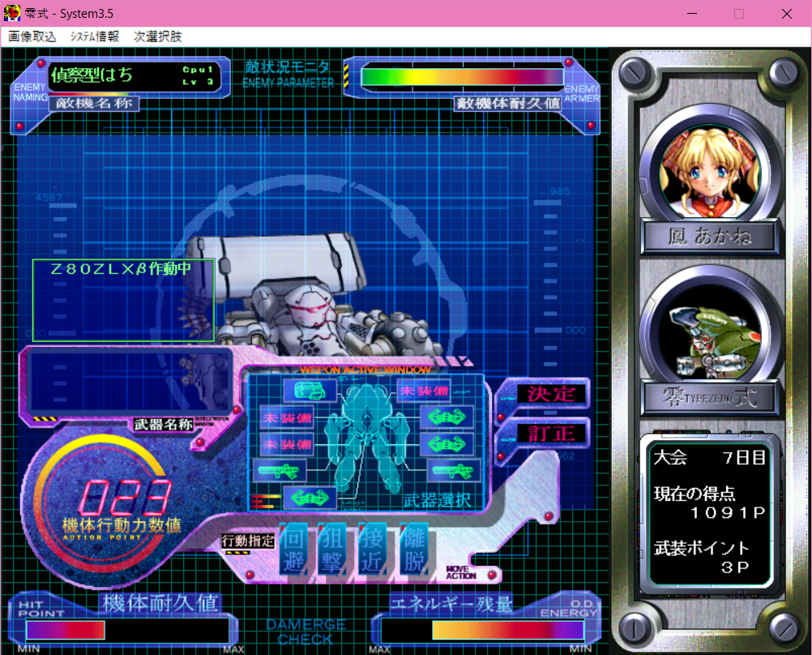Click the 大会 7日目 day indicator
The height and width of the screenshot is (655, 812).
[x=709, y=457]
